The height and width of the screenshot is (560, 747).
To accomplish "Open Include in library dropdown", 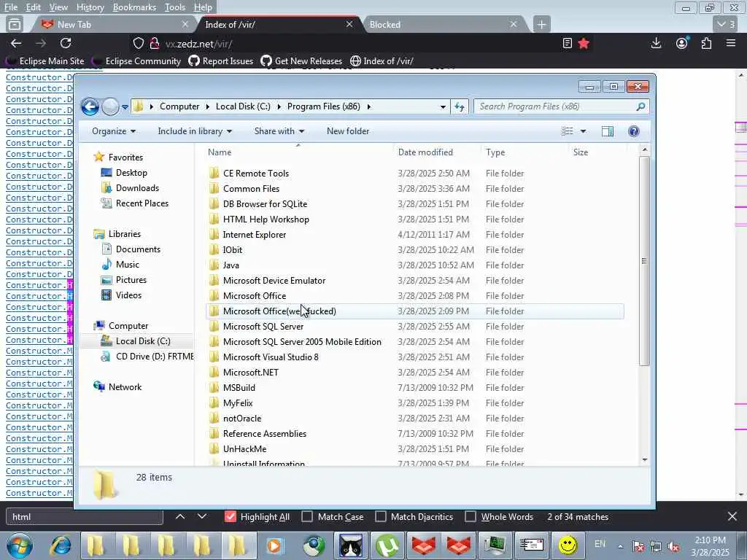I will click(195, 131).
